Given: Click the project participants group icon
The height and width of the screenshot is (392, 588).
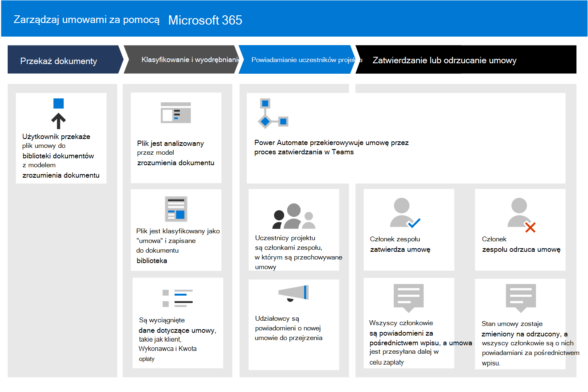Looking at the screenshot, I should coord(294,216).
